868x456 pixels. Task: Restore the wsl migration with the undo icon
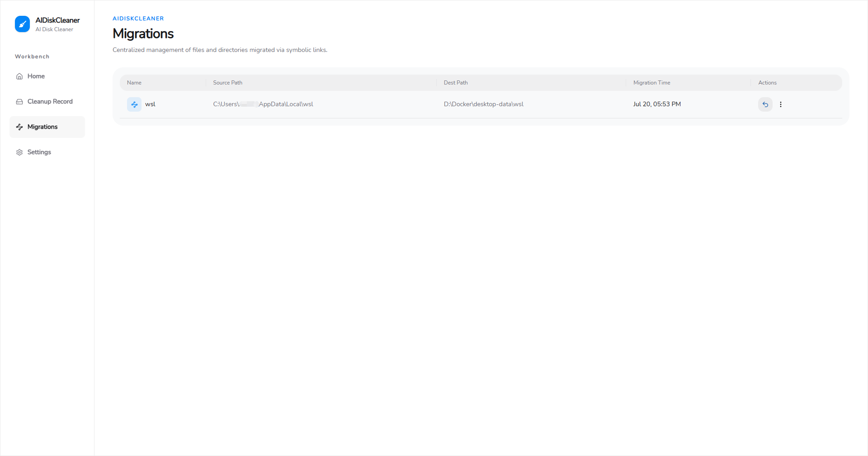[765, 104]
